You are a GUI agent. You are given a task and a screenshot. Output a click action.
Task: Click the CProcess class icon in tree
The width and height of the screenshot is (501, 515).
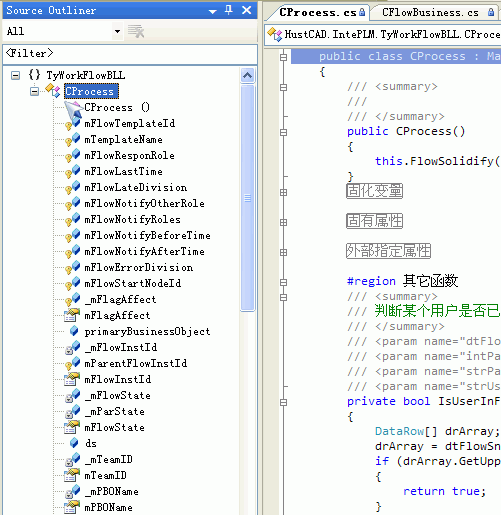point(53,91)
